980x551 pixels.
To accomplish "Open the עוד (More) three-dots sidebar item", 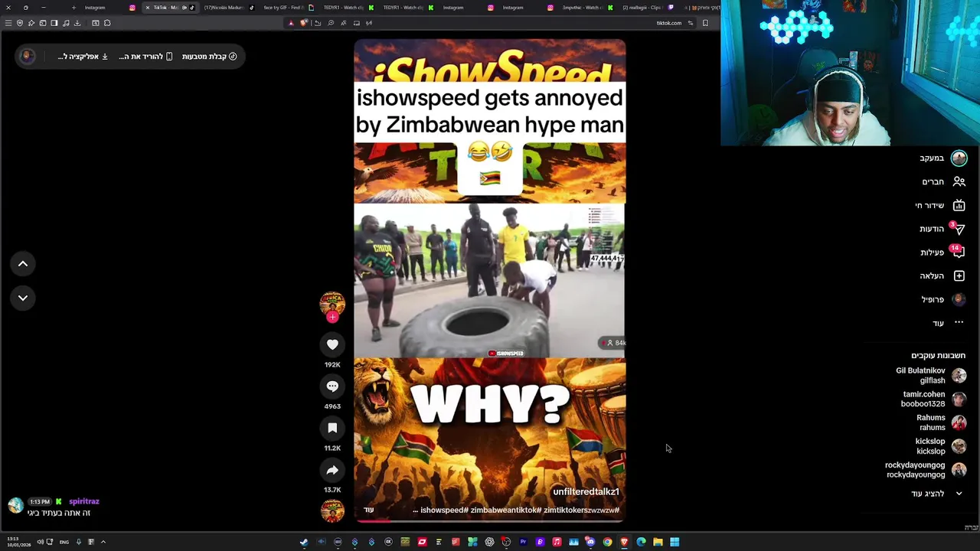I will [x=948, y=323].
